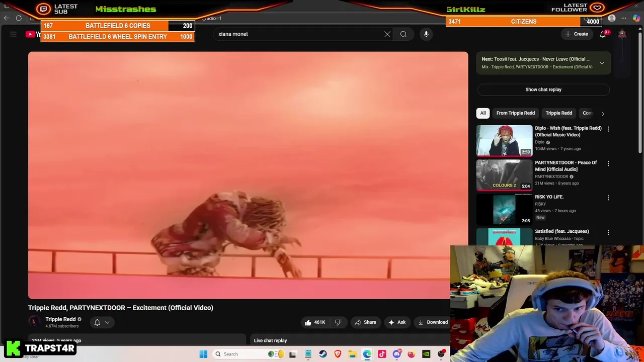Open the PARTYNEXTDOOR Peace Of Mind thumbnail

(504, 174)
